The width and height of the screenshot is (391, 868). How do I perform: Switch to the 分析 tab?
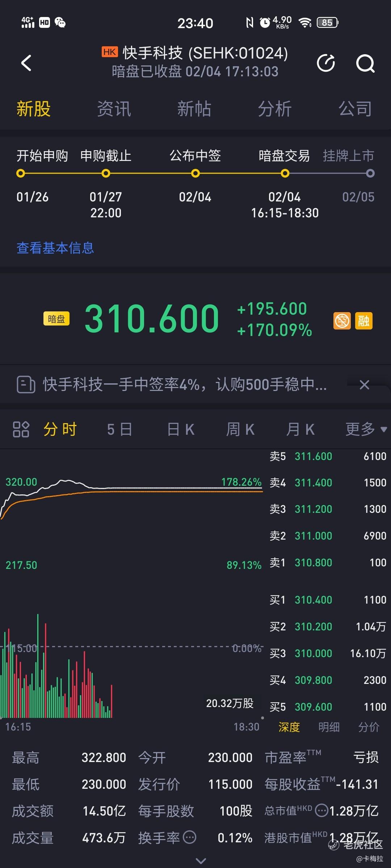click(274, 109)
